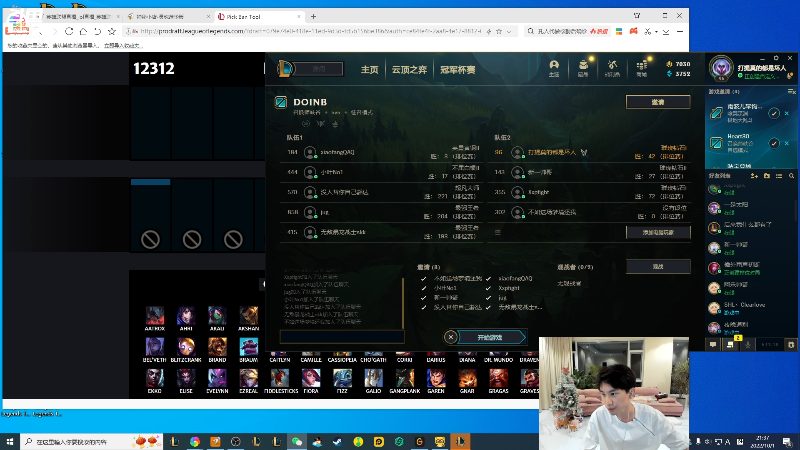Click the 邀请 invite button
The width and height of the screenshot is (800, 450).
[658, 102]
